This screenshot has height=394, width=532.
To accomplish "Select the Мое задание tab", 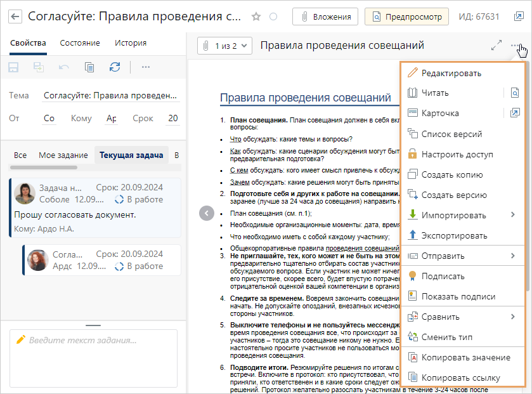I will pyautogui.click(x=63, y=155).
